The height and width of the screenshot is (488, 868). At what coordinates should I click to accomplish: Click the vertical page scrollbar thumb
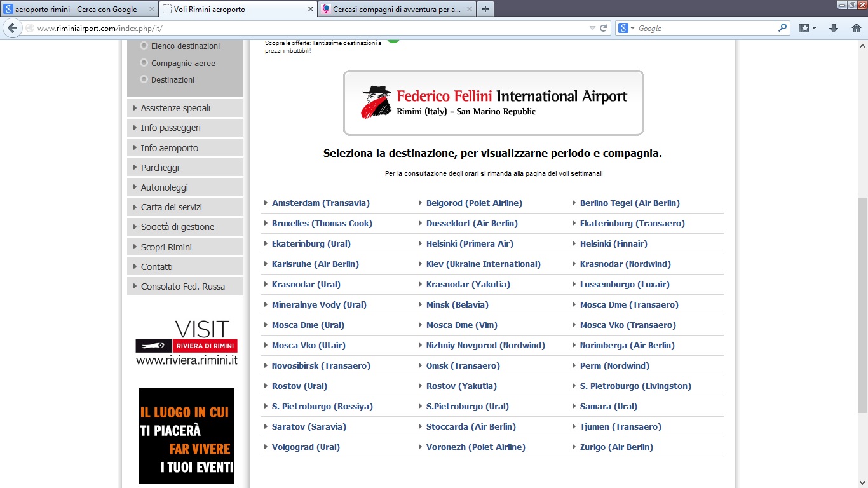862,305
